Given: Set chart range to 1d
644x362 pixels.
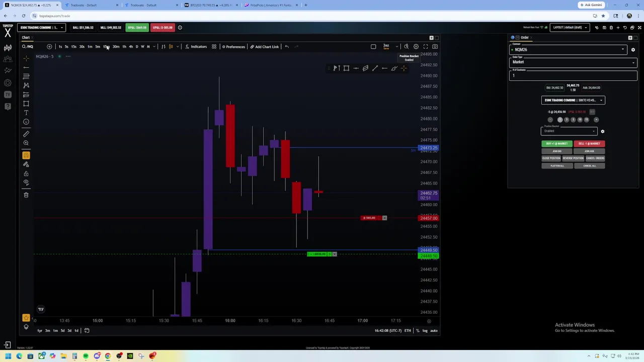Looking at the screenshot, I should (x=76, y=330).
